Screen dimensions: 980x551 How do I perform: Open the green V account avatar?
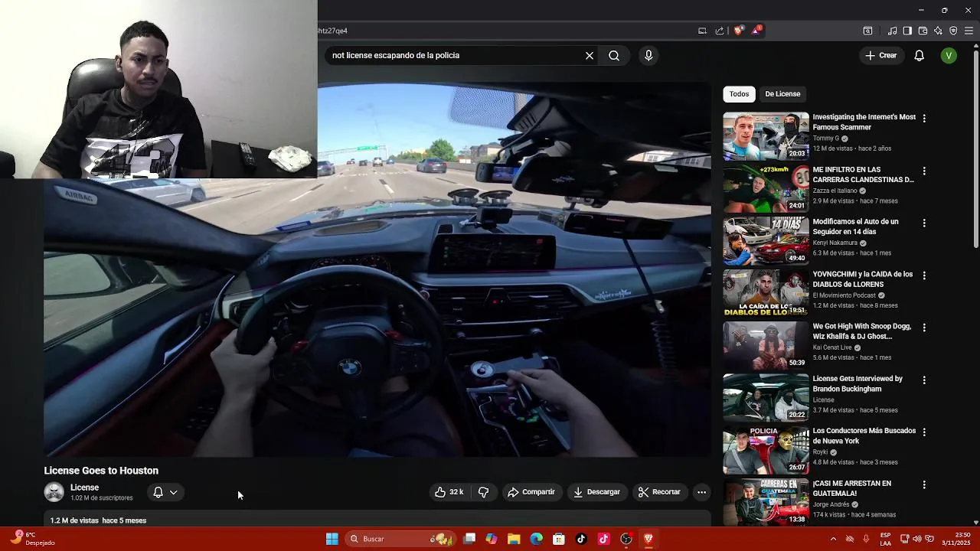949,55
